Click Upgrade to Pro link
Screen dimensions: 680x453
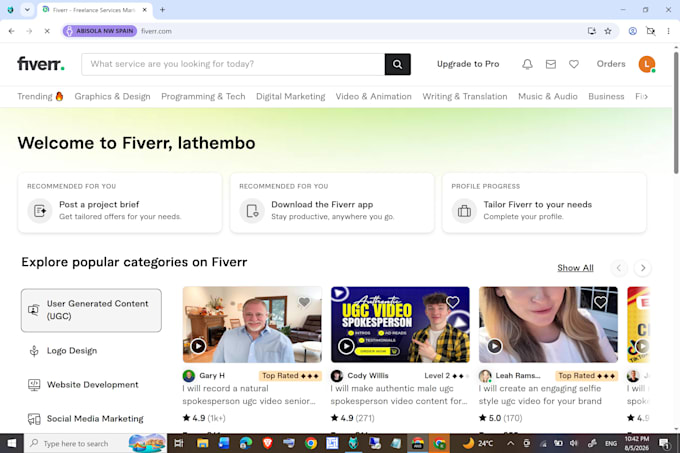(468, 64)
